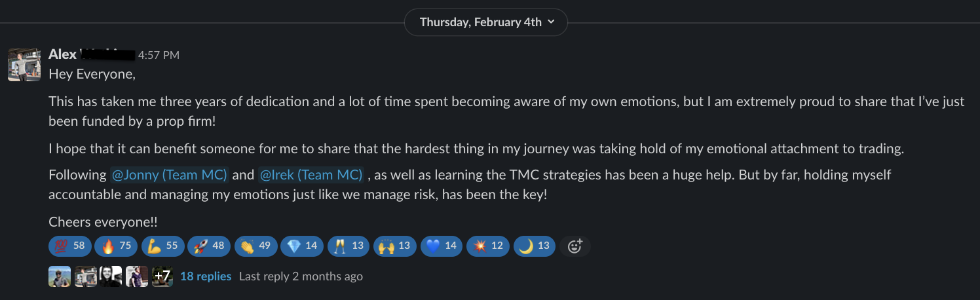Click the first replier avatar thumbnail
The image size is (980, 300).
(x=60, y=276)
